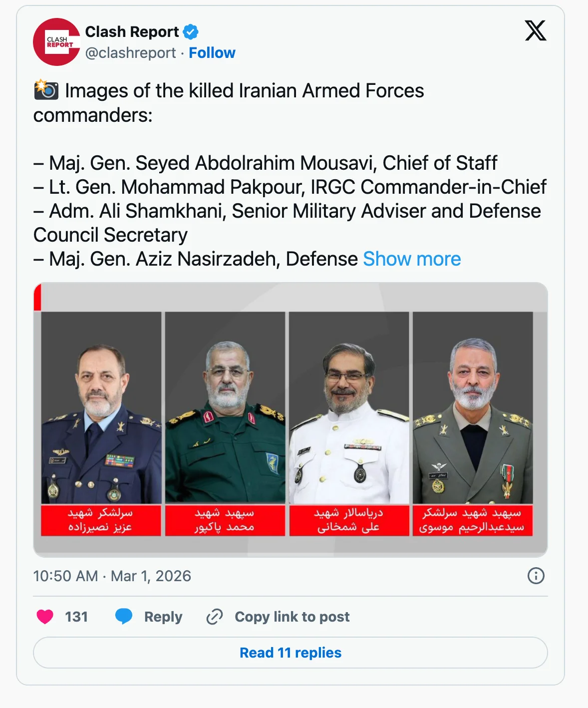Viewport: 588px width, 708px height.
Task: Click the camera flash emoji
Action: click(x=46, y=90)
